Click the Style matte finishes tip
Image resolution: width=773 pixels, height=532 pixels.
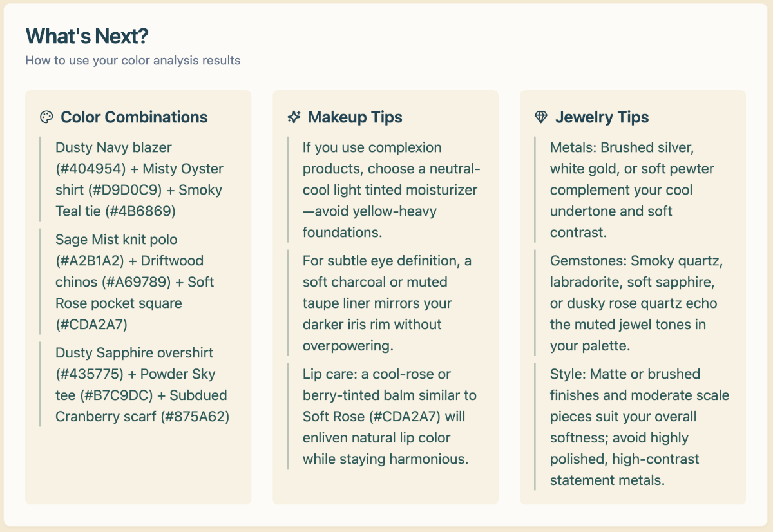(x=638, y=426)
